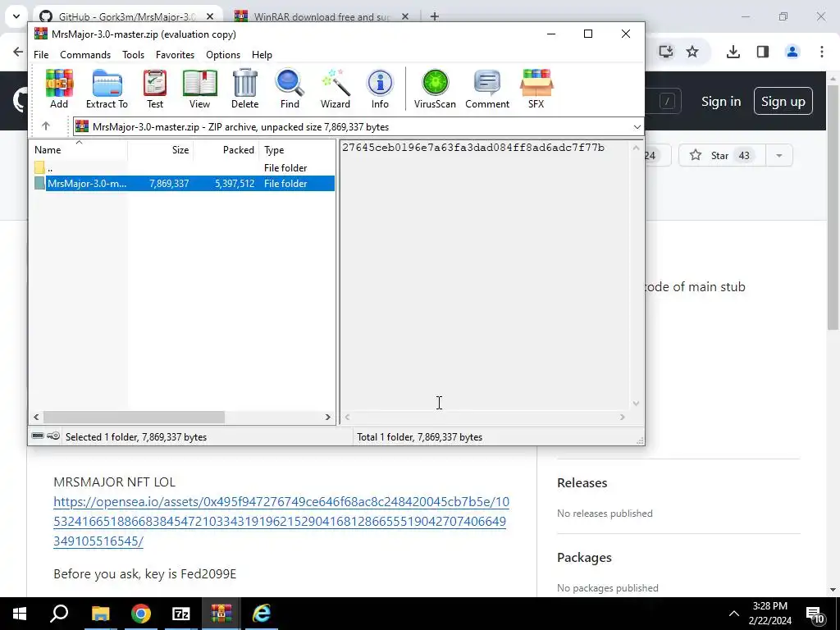Click the Chrome back arrow
The image size is (840, 630).
click(18, 52)
